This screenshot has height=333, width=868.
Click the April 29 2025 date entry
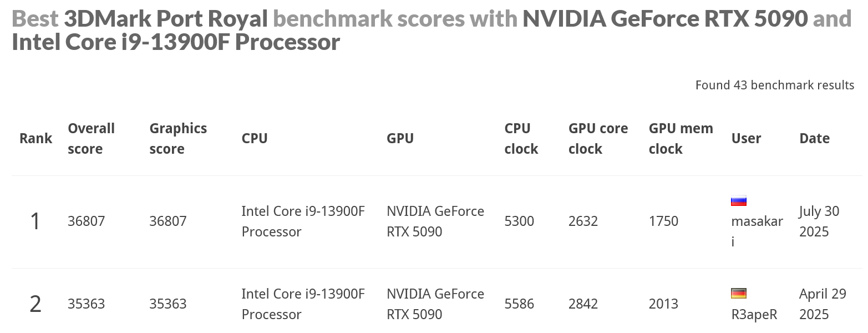click(822, 304)
